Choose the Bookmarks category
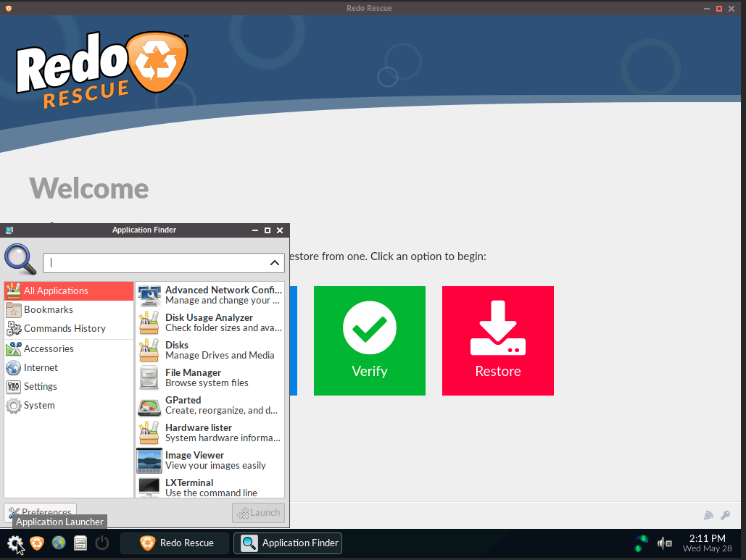This screenshot has height=560, width=746. tap(69, 310)
